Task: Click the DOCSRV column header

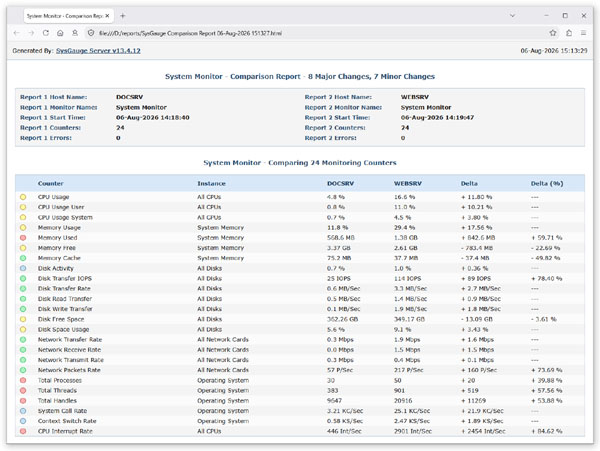Action: pyautogui.click(x=341, y=183)
